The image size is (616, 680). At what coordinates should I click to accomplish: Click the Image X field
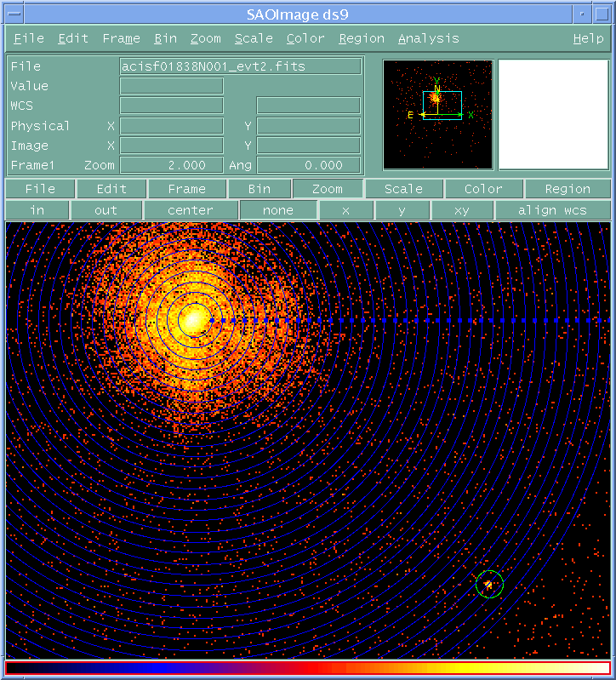[172, 146]
